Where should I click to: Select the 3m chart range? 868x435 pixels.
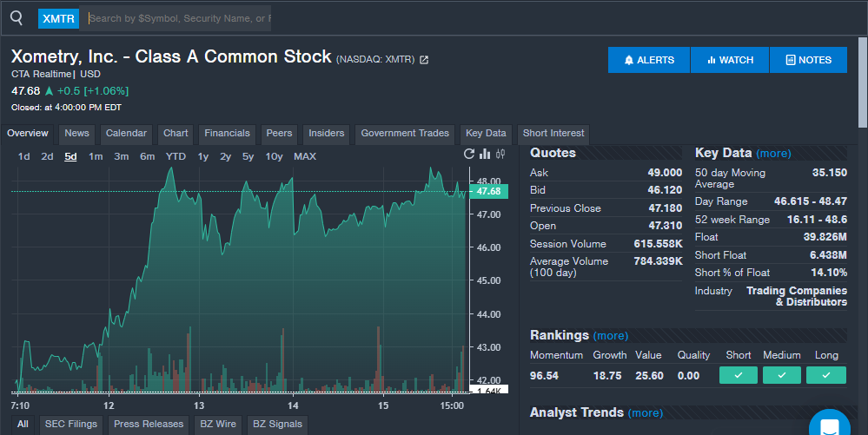pos(122,156)
